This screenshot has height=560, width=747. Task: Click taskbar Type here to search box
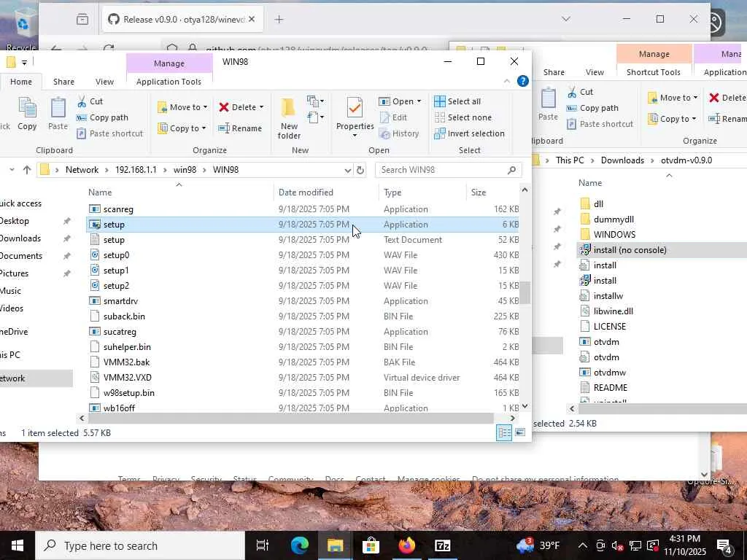pos(140,545)
